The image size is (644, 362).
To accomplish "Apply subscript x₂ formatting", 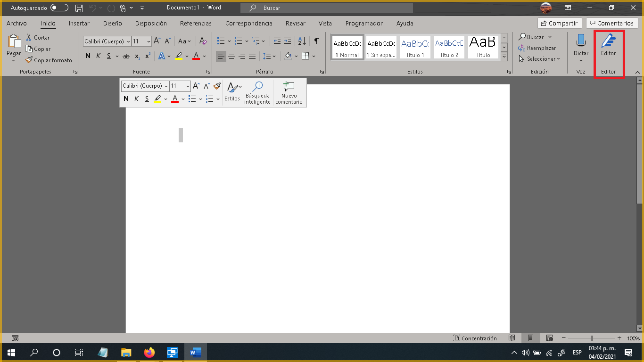I will click(x=137, y=56).
